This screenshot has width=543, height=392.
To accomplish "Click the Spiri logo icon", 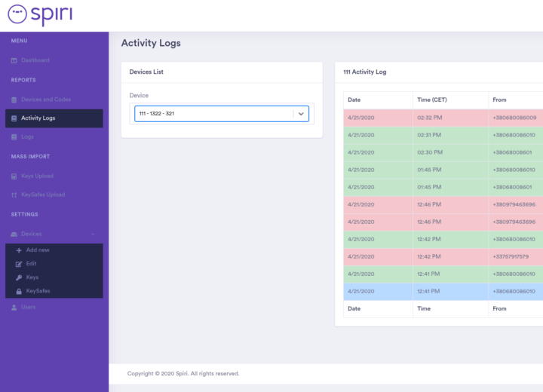I will coord(17,13).
